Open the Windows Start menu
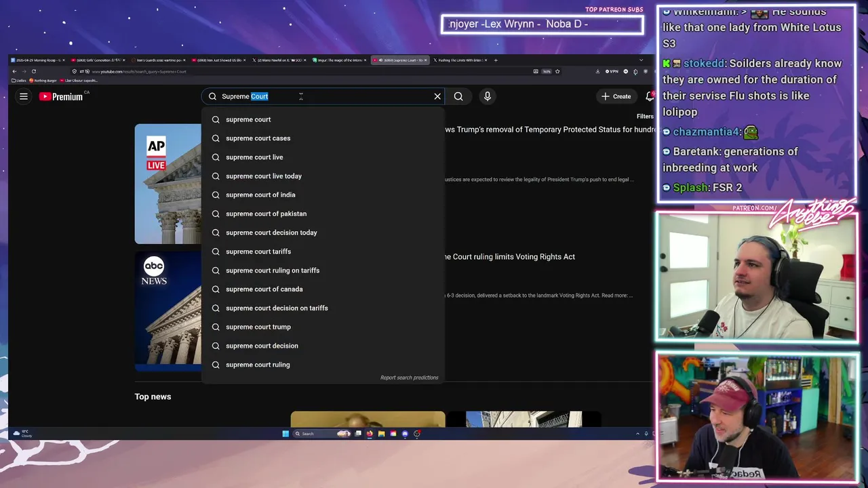Screen dimensions: 868x488 285,434
